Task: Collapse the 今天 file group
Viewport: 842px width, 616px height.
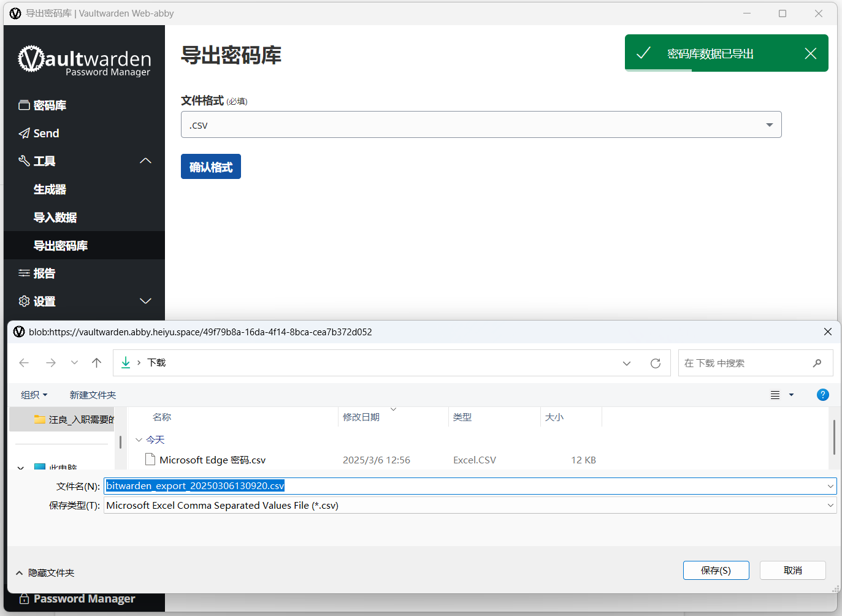Action: [139, 440]
